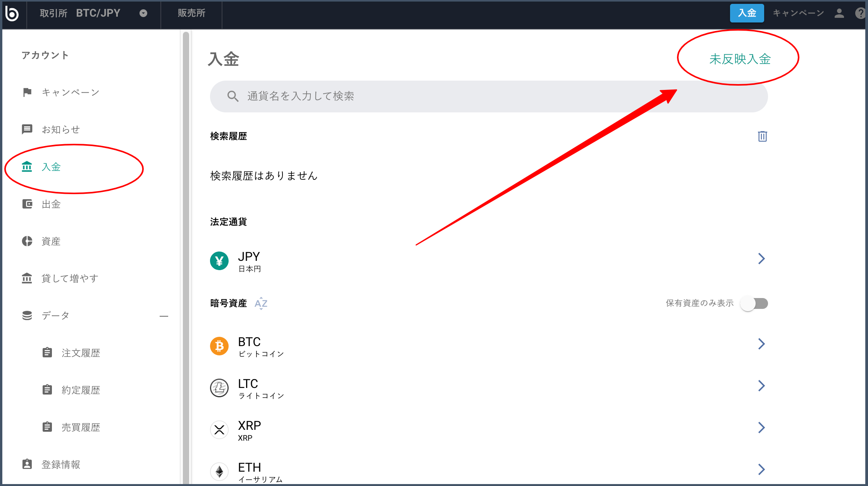Expand the XRP row chevron
The width and height of the screenshot is (868, 486).
coord(761,427)
